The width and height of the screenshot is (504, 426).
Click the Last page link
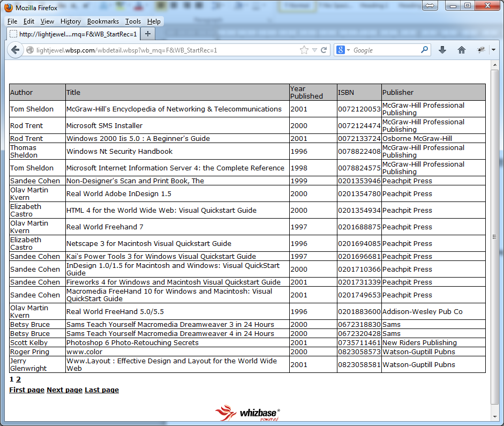[102, 390]
